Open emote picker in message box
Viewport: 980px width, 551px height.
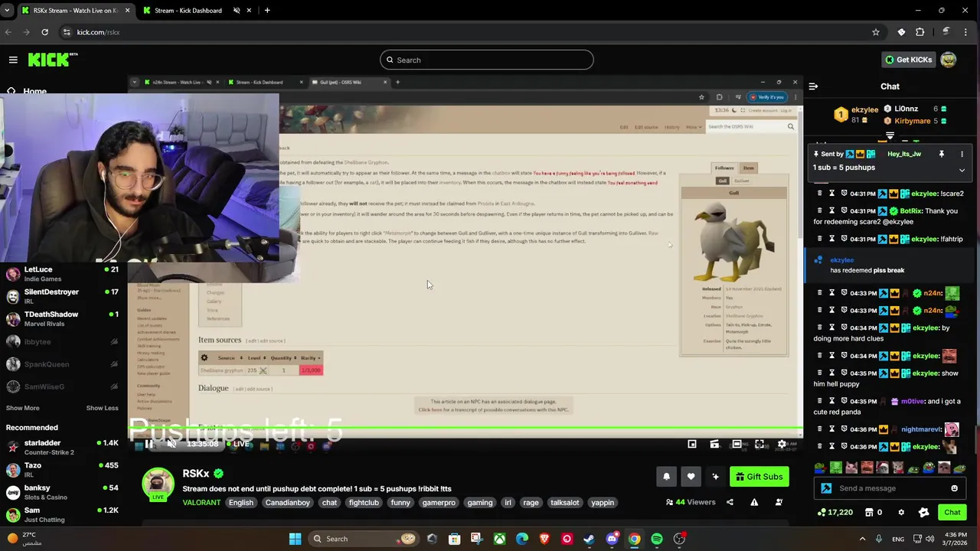click(954, 488)
